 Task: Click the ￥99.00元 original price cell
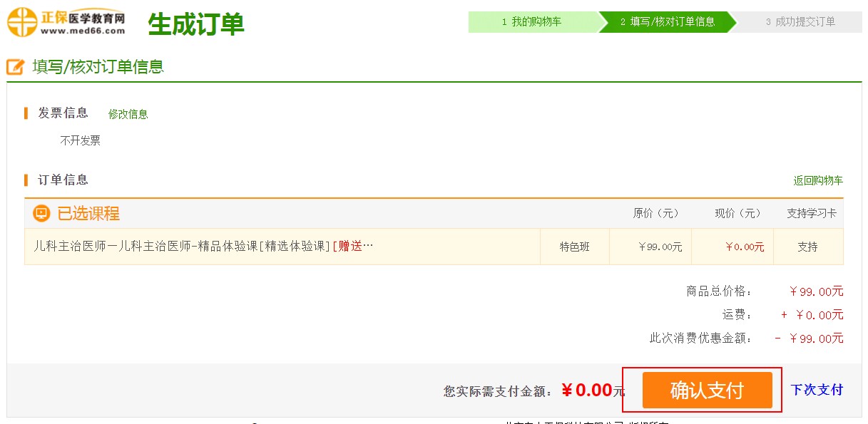click(x=650, y=247)
